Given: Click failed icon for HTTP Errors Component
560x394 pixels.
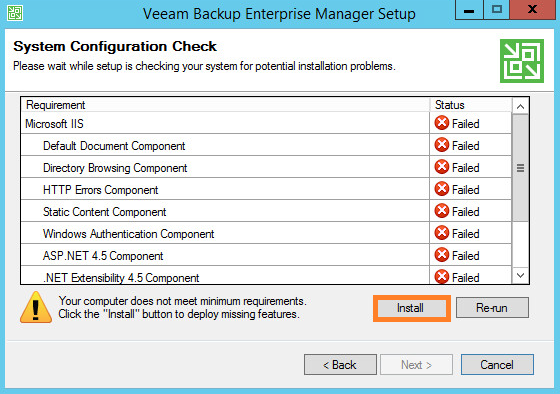Looking at the screenshot, I should [x=442, y=189].
